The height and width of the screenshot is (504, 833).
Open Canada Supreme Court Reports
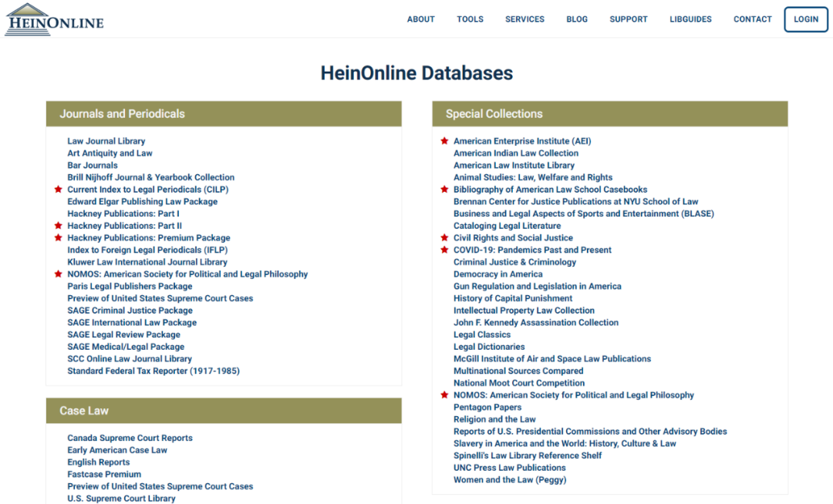click(x=130, y=438)
